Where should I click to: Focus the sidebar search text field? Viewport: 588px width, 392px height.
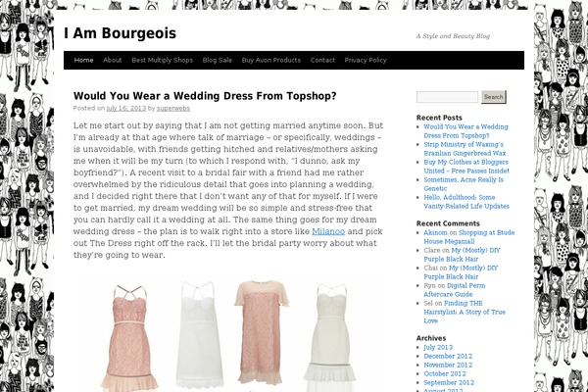click(x=447, y=97)
